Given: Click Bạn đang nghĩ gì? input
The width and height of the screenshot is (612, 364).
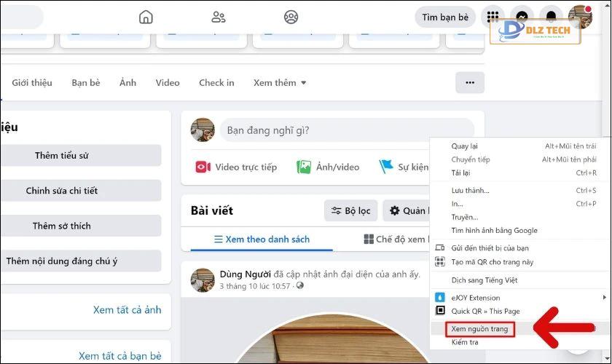Looking at the screenshot, I should (347, 130).
